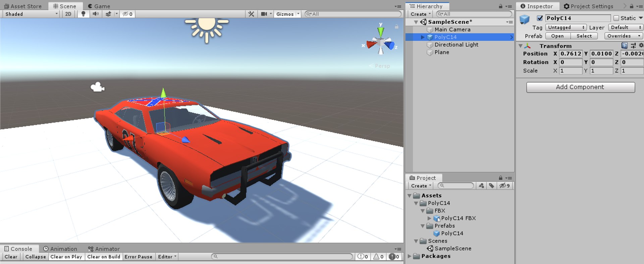Open Console Editor dropdown
The width and height of the screenshot is (644, 264).
(x=167, y=257)
